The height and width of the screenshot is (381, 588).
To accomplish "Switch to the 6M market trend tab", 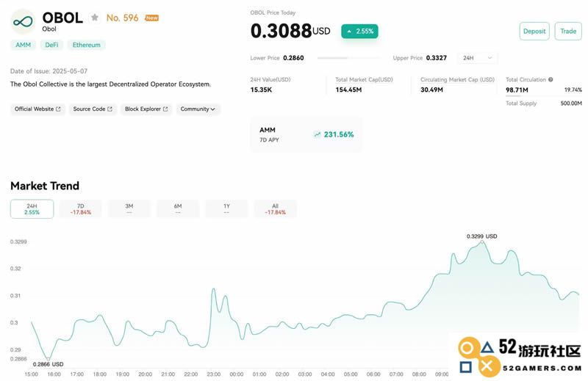I will tap(178, 209).
